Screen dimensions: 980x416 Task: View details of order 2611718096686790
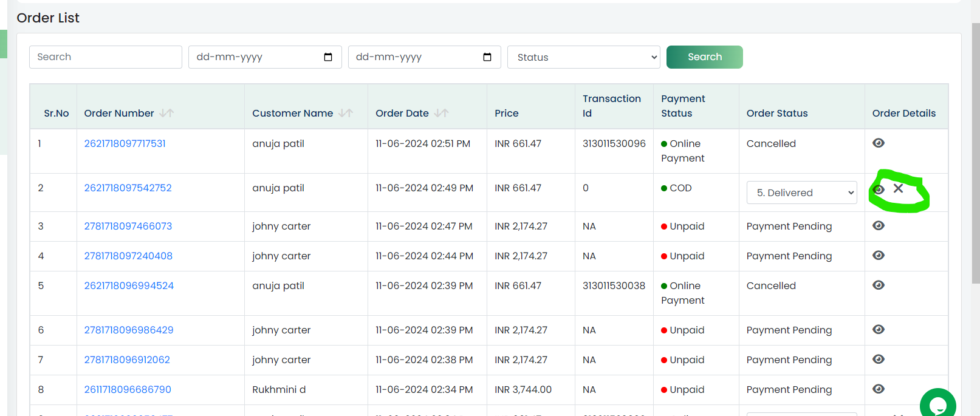click(879, 389)
